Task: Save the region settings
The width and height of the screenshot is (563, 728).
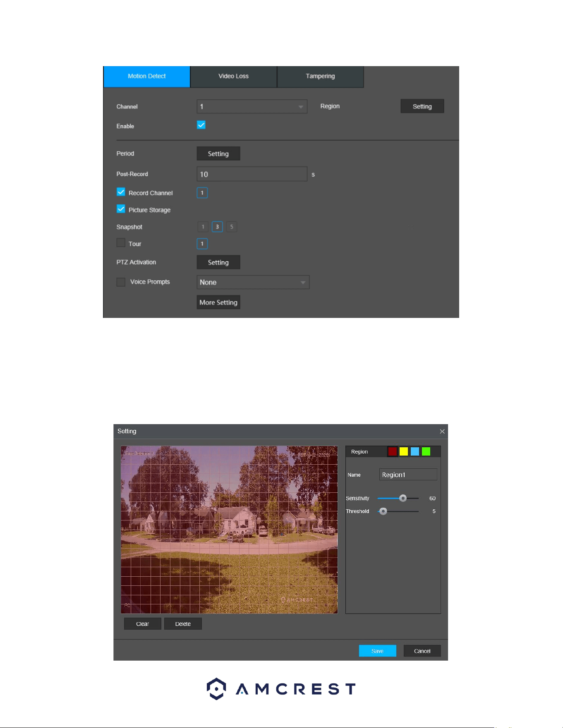Action: pyautogui.click(x=378, y=651)
